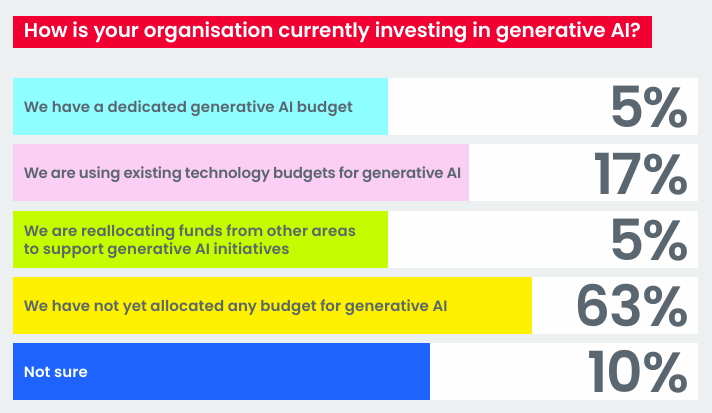Click 'We are reallocating funds from other areas' text
The height and width of the screenshot is (413, 712).
[x=190, y=231]
